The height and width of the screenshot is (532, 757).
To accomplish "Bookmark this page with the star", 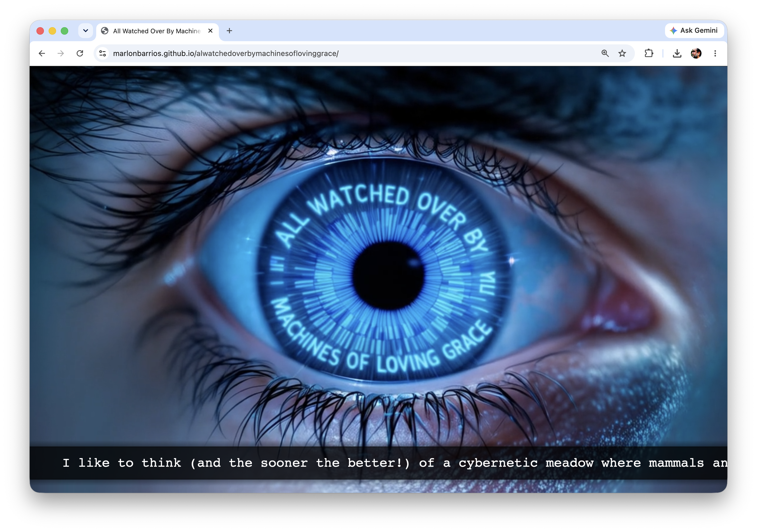I will click(x=622, y=53).
